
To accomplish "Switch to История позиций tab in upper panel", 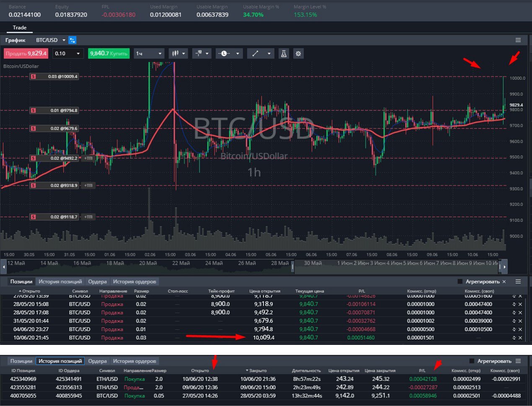I will click(x=60, y=282).
